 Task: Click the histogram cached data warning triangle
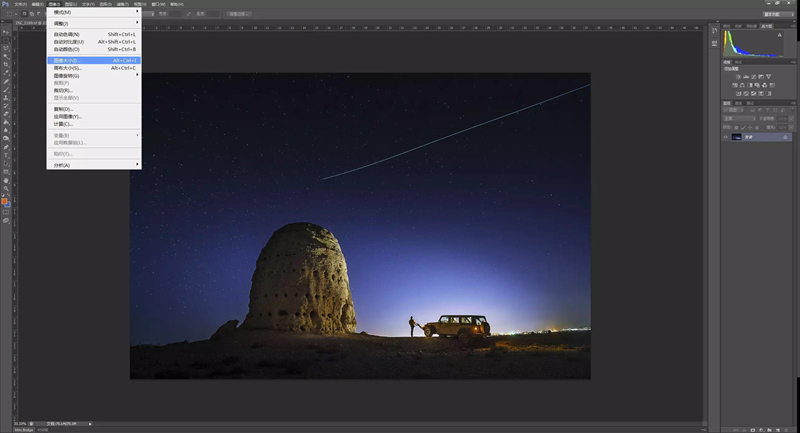point(780,35)
